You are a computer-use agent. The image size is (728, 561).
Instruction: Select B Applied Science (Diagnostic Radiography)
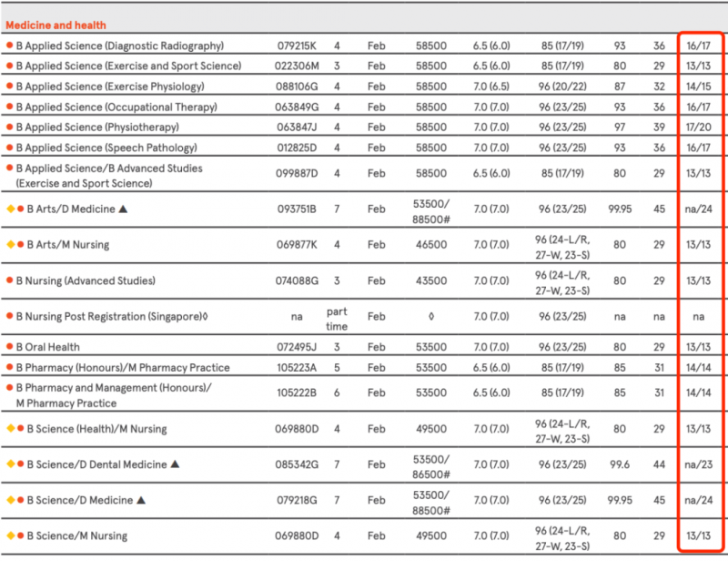pyautogui.click(x=120, y=46)
